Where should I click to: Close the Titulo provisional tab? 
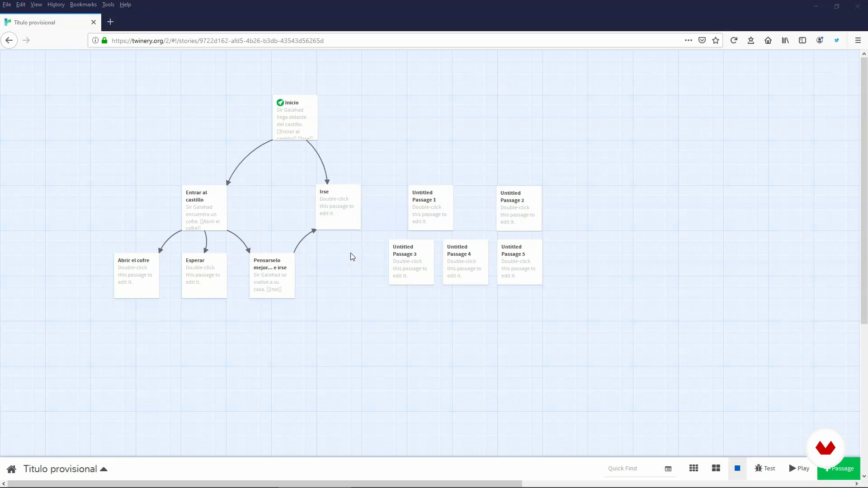click(x=94, y=22)
